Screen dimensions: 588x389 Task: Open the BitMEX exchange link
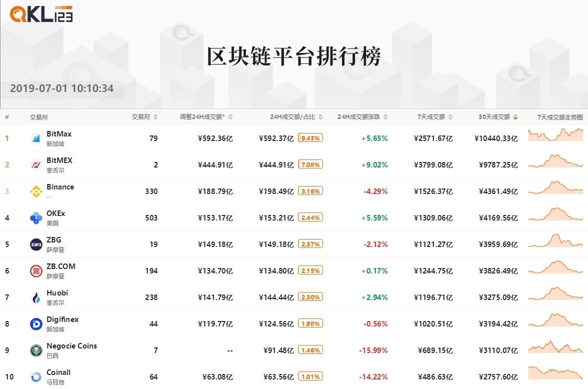click(x=59, y=160)
